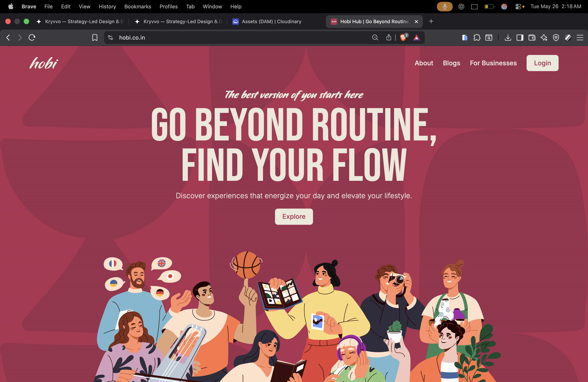Share the page with the share icon

pyautogui.click(x=389, y=38)
